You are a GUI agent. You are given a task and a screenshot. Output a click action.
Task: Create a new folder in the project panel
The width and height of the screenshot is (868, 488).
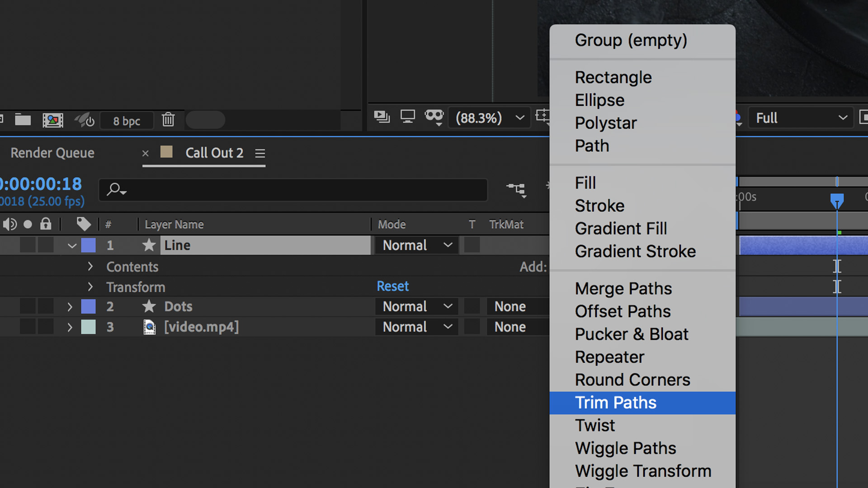tap(23, 120)
